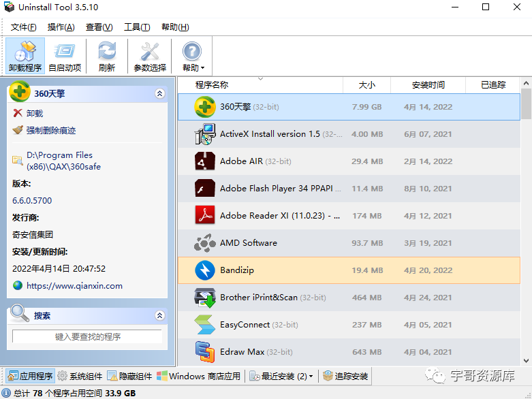Click the globe icon beside qianxin URL

[18, 285]
